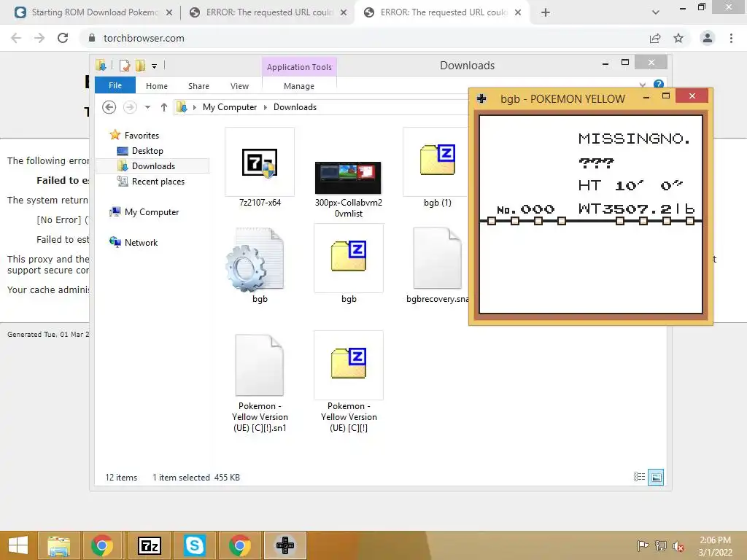Open the browser three-dot menu
Screen dimensions: 747x560
coord(731,38)
